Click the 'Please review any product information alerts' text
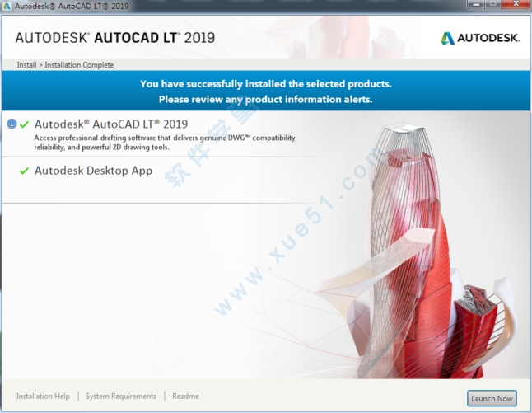 point(266,99)
